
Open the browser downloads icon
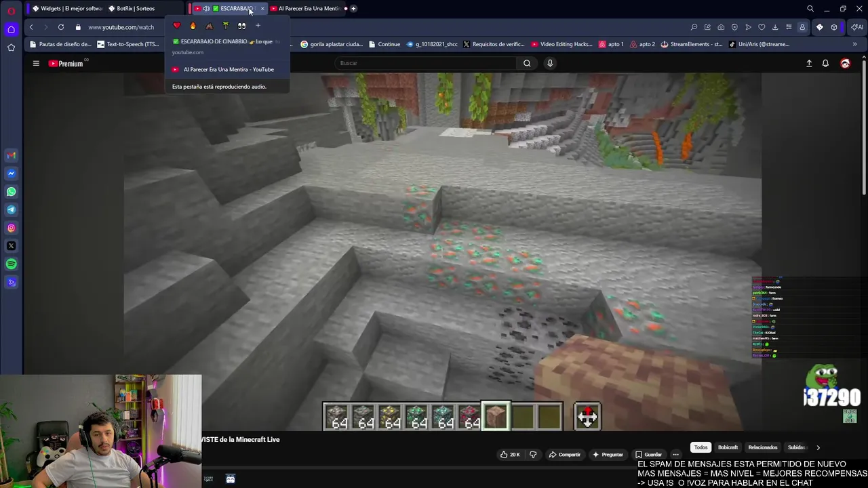click(775, 27)
